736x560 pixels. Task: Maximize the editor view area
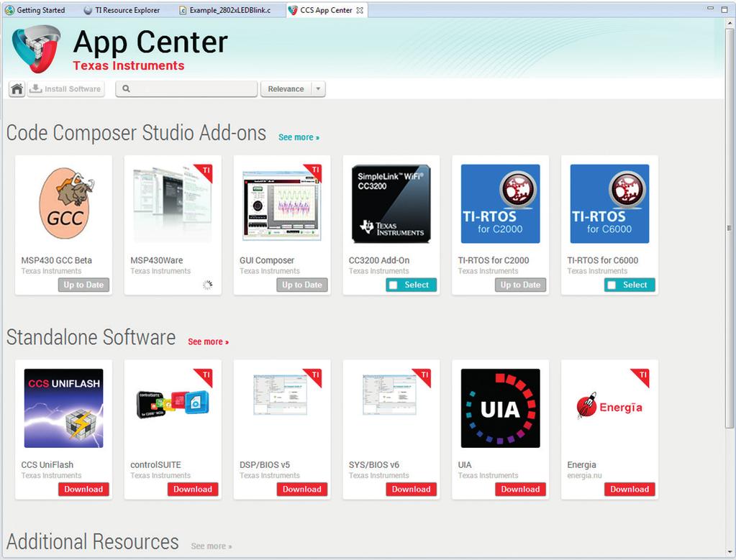point(724,9)
